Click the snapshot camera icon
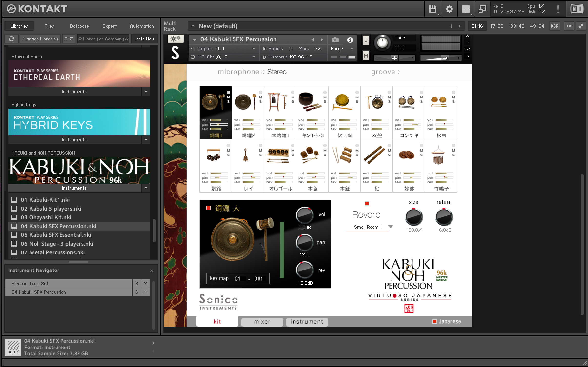 (335, 40)
